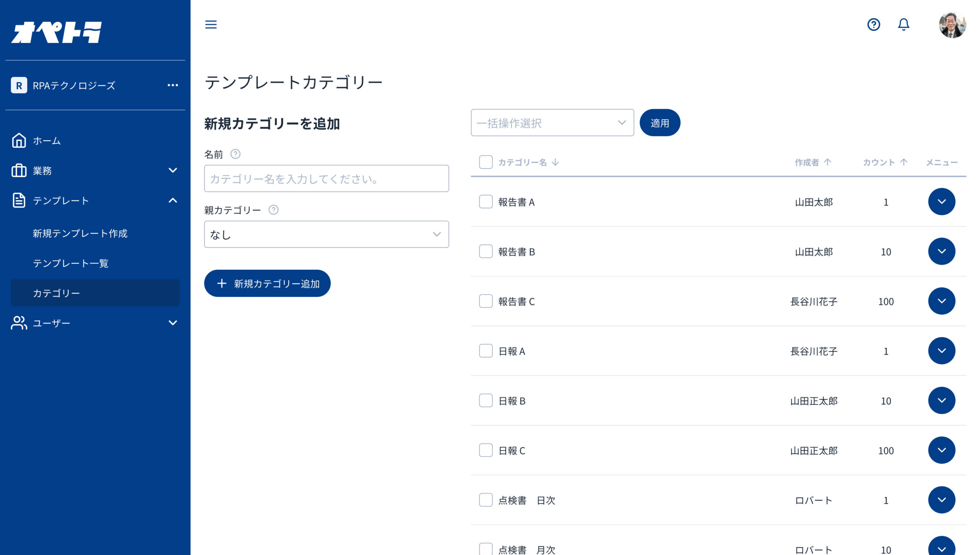
Task: Go to 新規テンプレート作成 menu item
Action: click(x=80, y=233)
